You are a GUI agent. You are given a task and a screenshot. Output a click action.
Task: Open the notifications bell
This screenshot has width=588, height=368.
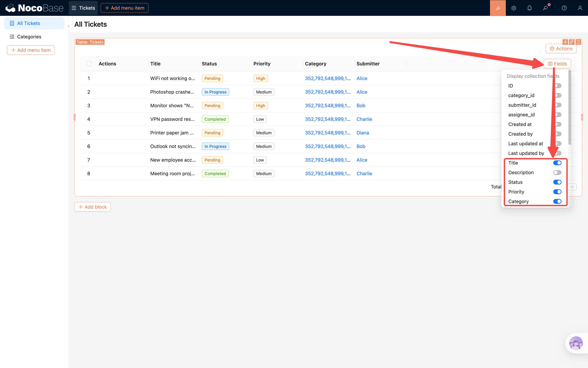pyautogui.click(x=529, y=8)
